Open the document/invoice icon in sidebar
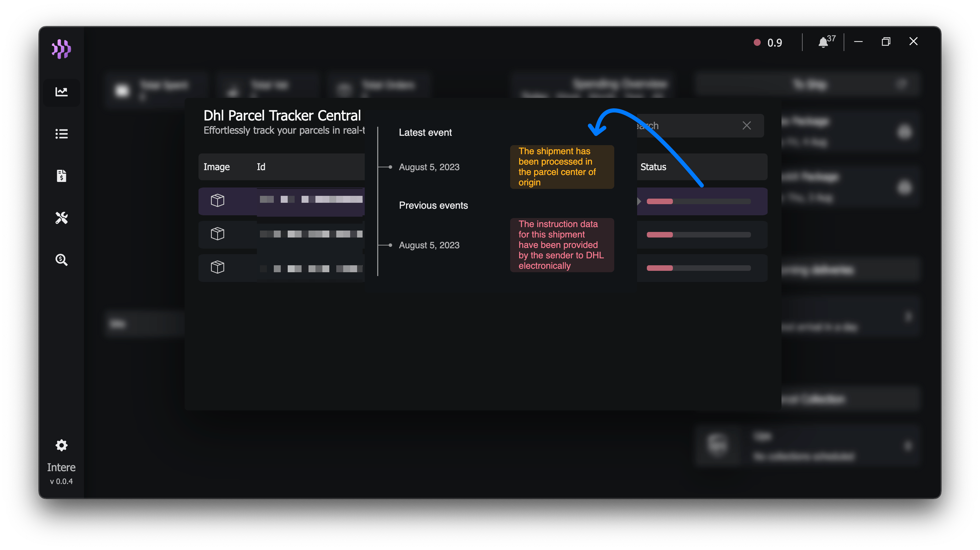Screen dimensions: 980x550 click(62, 176)
